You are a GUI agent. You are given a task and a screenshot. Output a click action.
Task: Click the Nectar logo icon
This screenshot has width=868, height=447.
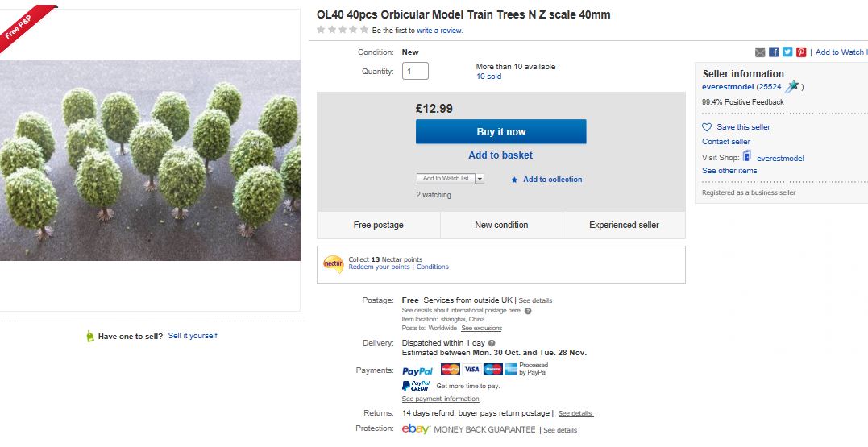[333, 263]
